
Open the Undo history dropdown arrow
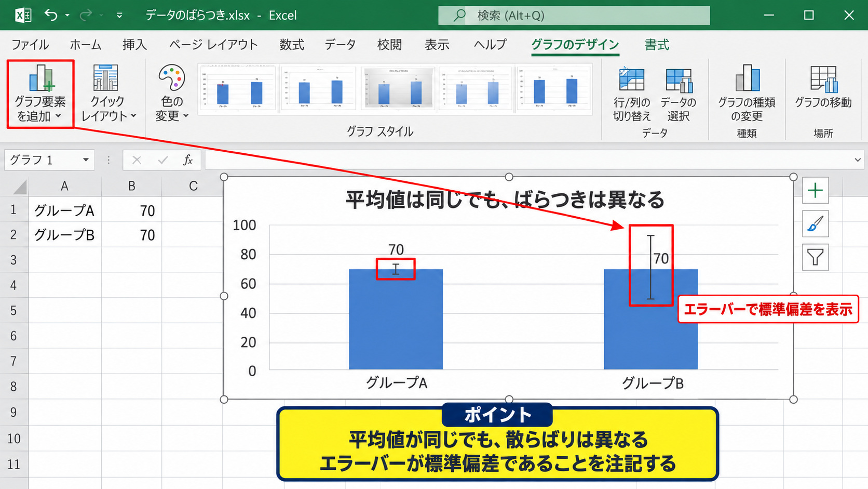[67, 16]
